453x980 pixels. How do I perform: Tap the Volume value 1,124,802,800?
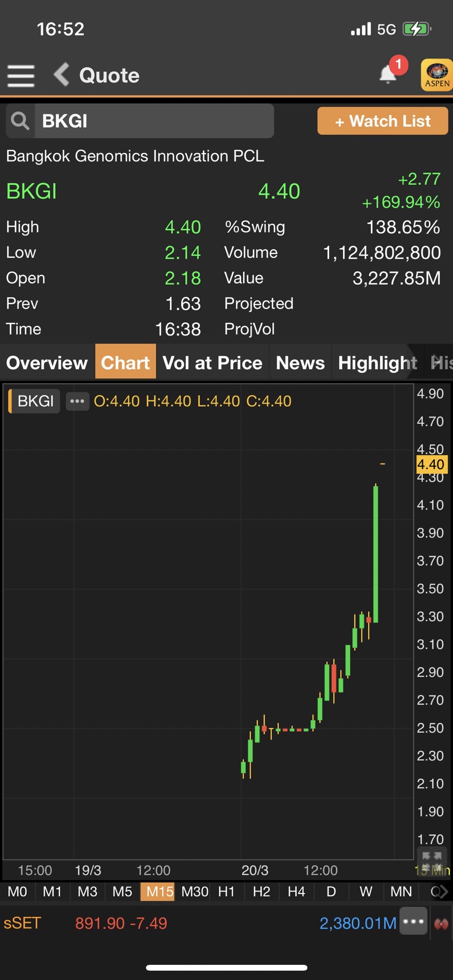(x=382, y=253)
